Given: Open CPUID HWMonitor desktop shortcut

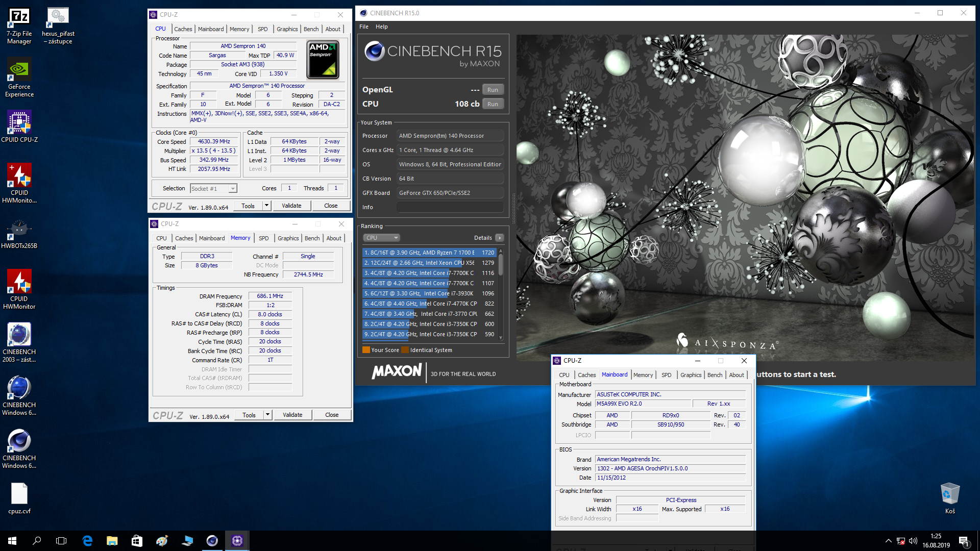Looking at the screenshot, I should point(19,290).
